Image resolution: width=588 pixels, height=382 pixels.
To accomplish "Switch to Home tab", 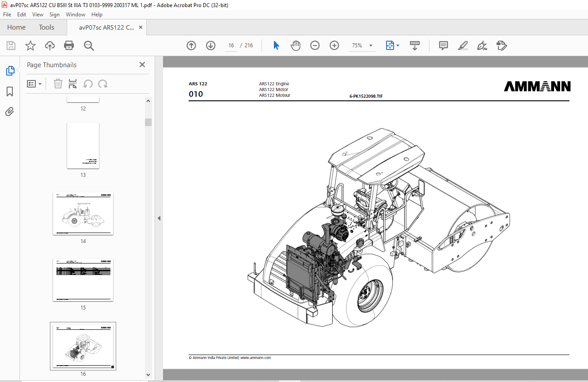I will click(x=16, y=27).
